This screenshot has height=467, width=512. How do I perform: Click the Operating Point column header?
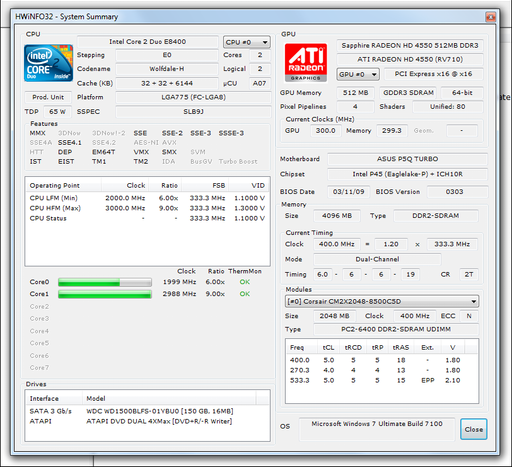pos(63,185)
